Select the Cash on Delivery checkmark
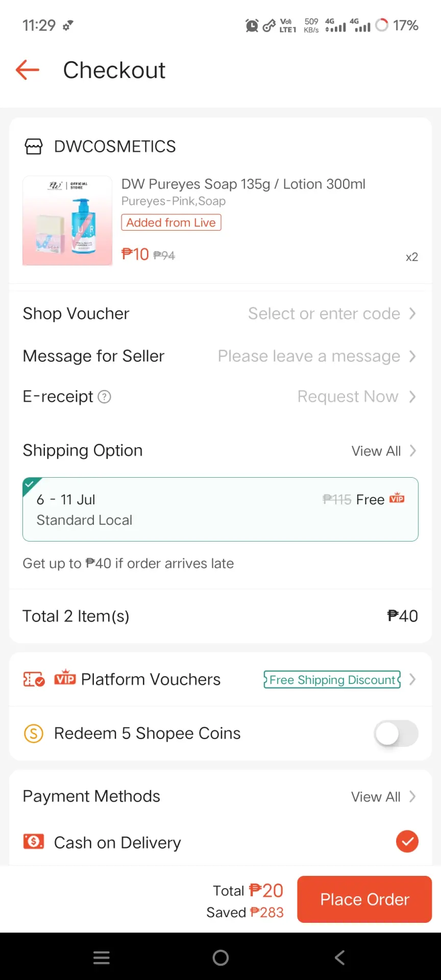The height and width of the screenshot is (980, 441). [407, 841]
